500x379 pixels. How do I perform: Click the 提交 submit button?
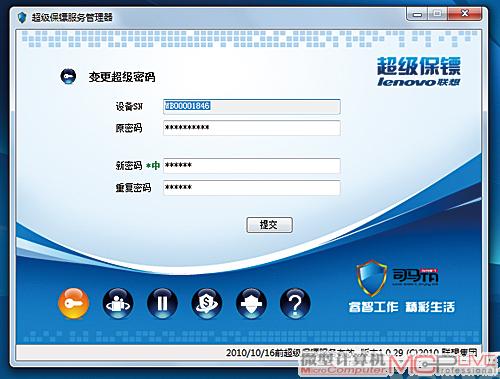click(x=269, y=225)
